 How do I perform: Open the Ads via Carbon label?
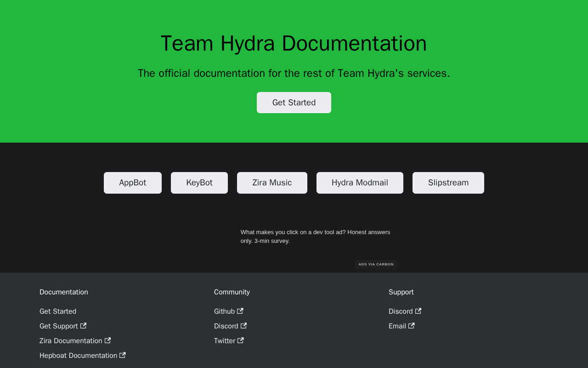point(376,264)
